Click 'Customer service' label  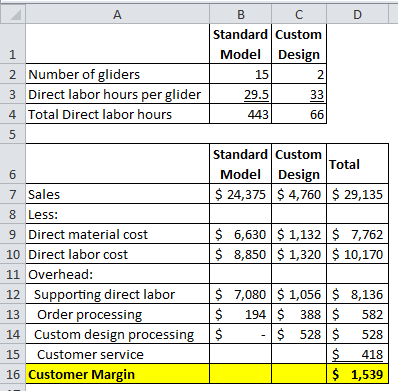tap(117, 354)
